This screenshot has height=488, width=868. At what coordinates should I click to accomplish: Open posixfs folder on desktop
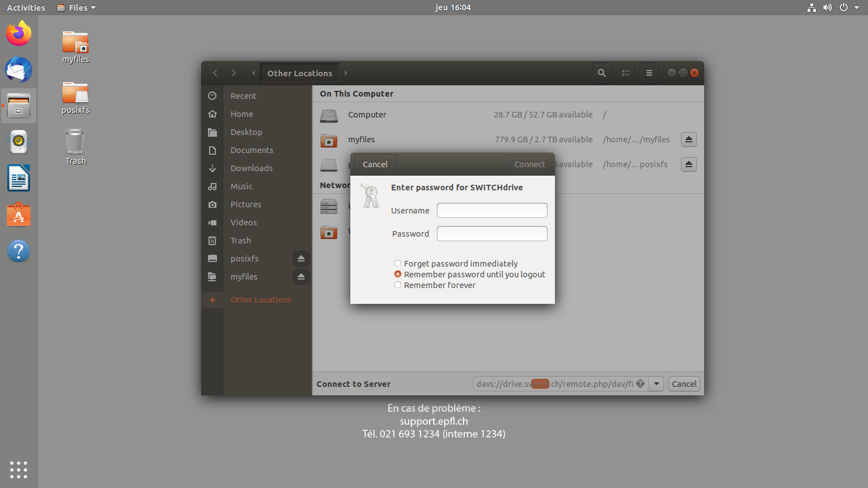click(76, 98)
